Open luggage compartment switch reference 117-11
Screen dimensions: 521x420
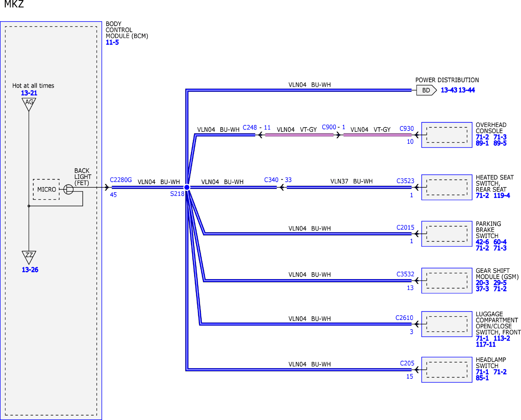486,345
